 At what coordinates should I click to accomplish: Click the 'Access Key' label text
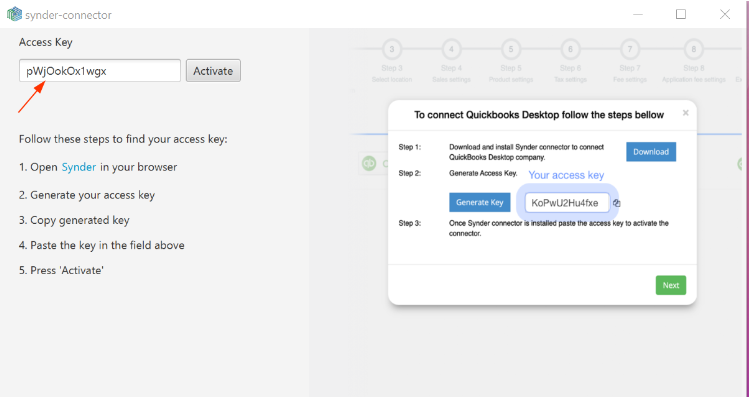click(46, 43)
